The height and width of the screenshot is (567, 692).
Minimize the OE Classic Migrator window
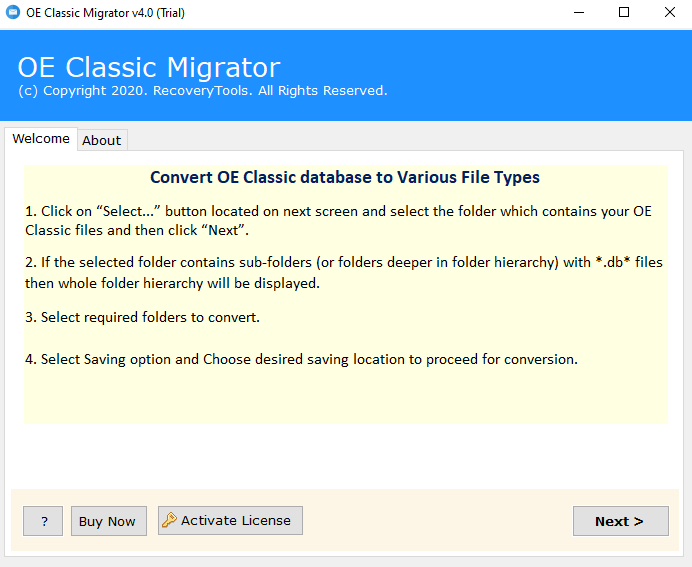click(x=579, y=12)
